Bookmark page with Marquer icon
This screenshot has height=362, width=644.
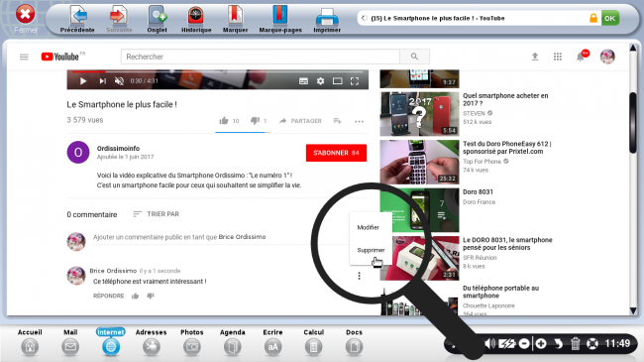tap(236, 19)
